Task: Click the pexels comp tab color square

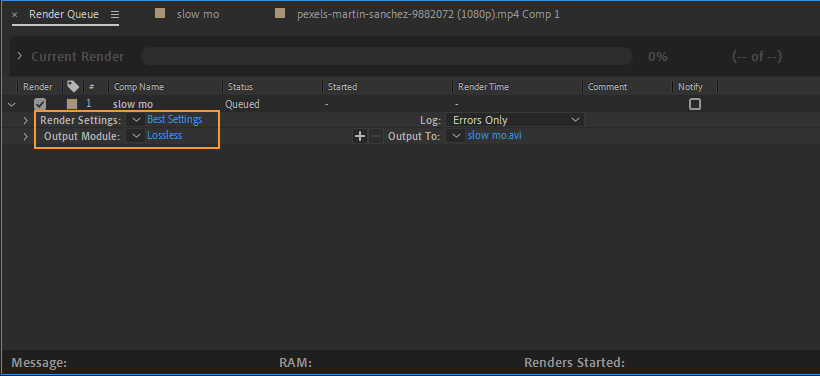Action: (280, 14)
